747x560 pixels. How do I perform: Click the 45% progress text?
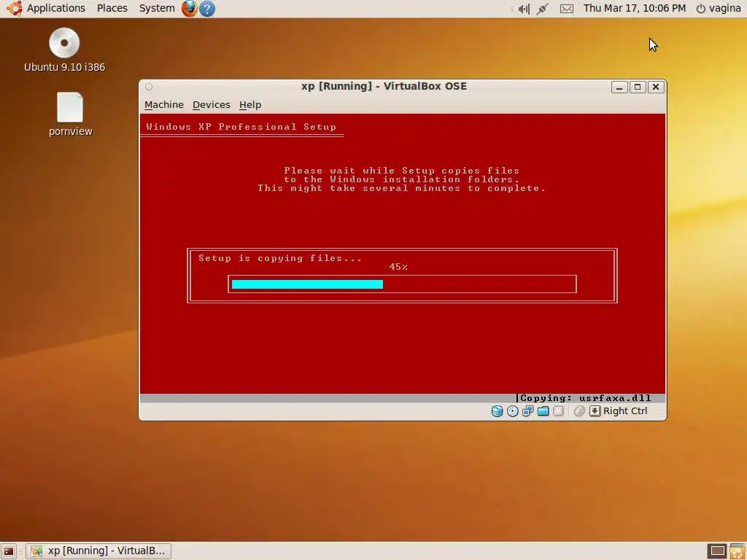tap(398, 267)
